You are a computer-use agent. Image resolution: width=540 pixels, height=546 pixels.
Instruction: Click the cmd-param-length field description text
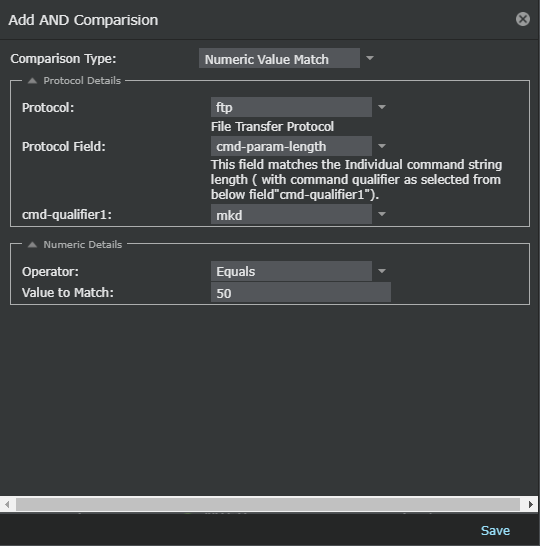click(x=356, y=179)
